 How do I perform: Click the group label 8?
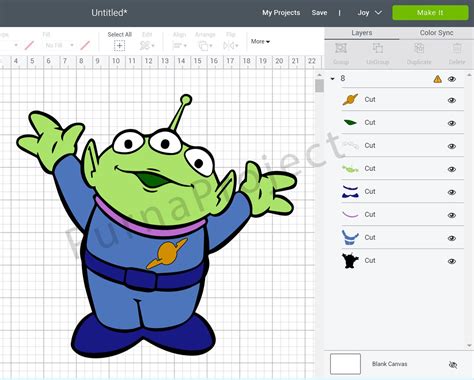pos(343,78)
